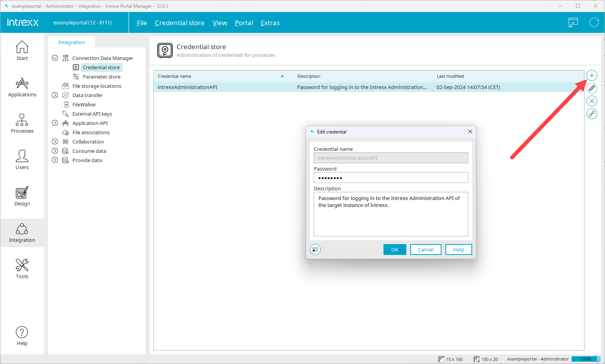The image size is (605, 364).
Task: Click the 100 x 20 status entry
Action: click(x=486, y=359)
